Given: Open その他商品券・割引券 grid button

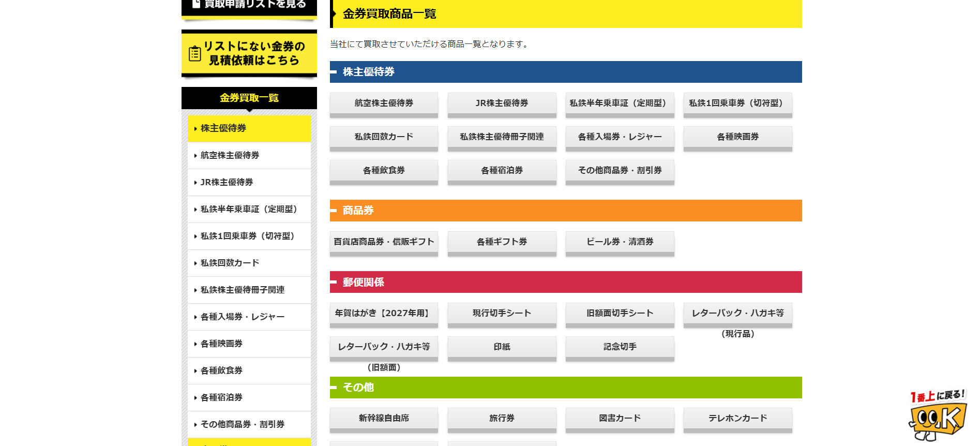Looking at the screenshot, I should tap(620, 172).
